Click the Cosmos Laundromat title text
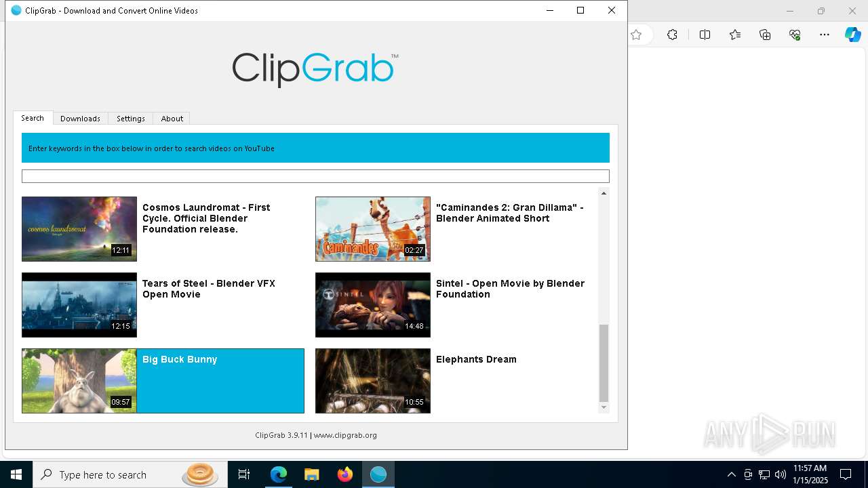This screenshot has height=488, width=868. 206,218
